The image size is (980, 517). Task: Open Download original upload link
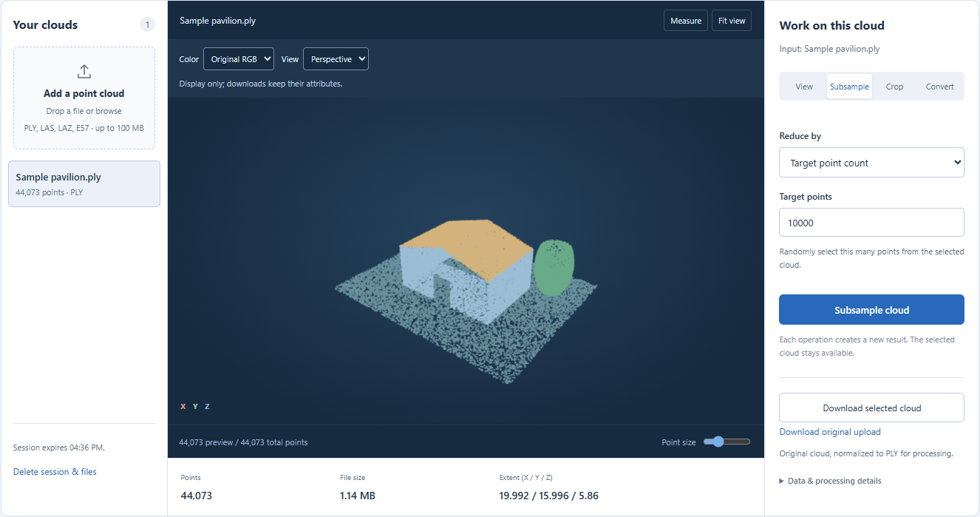point(830,432)
